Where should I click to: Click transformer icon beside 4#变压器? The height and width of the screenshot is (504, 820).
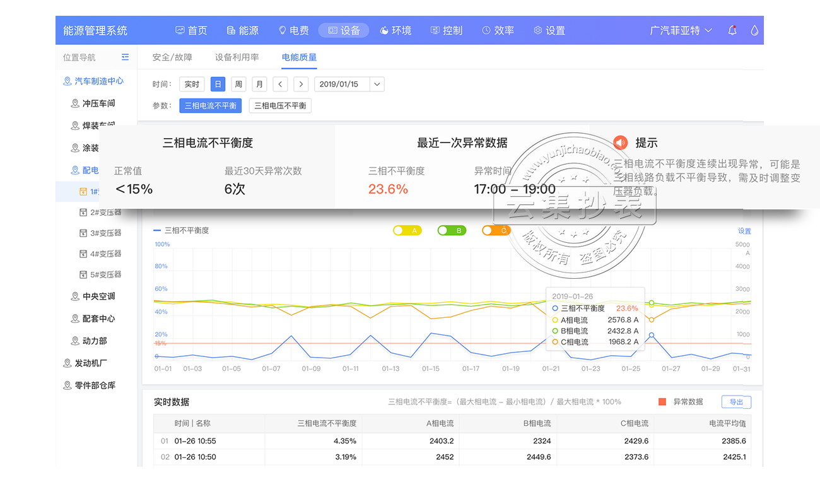pos(83,254)
